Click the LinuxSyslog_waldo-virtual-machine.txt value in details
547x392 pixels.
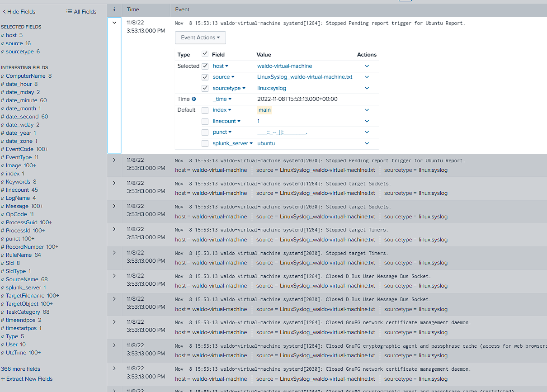305,77
